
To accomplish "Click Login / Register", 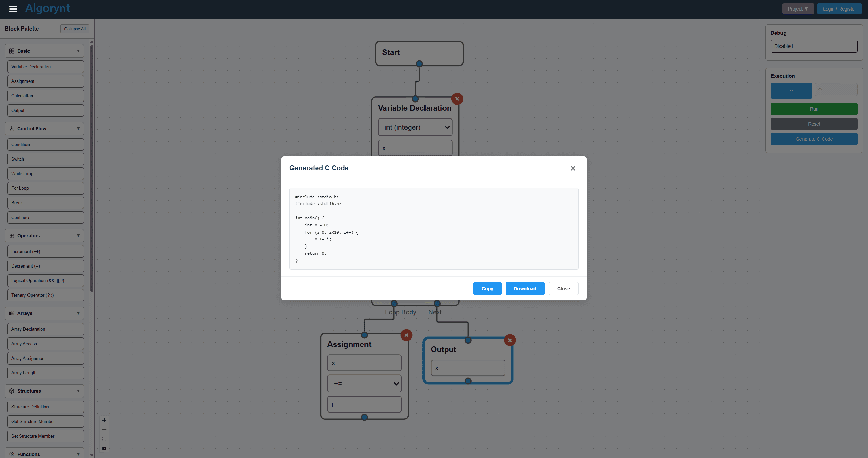I will (x=839, y=9).
